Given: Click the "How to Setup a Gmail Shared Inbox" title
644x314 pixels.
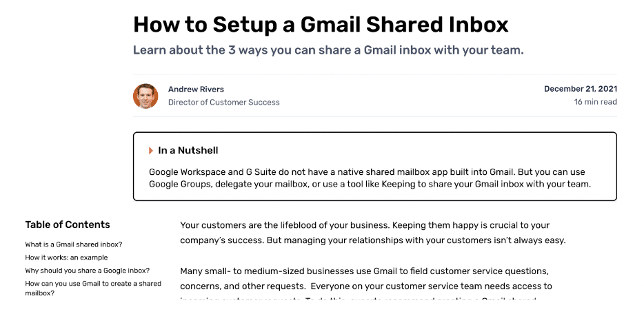Looking at the screenshot, I should 321,25.
